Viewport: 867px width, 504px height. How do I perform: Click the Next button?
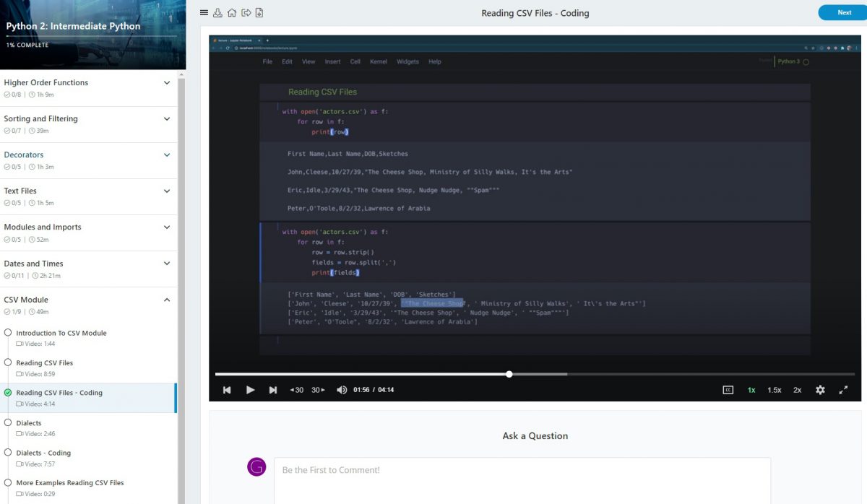[840, 12]
